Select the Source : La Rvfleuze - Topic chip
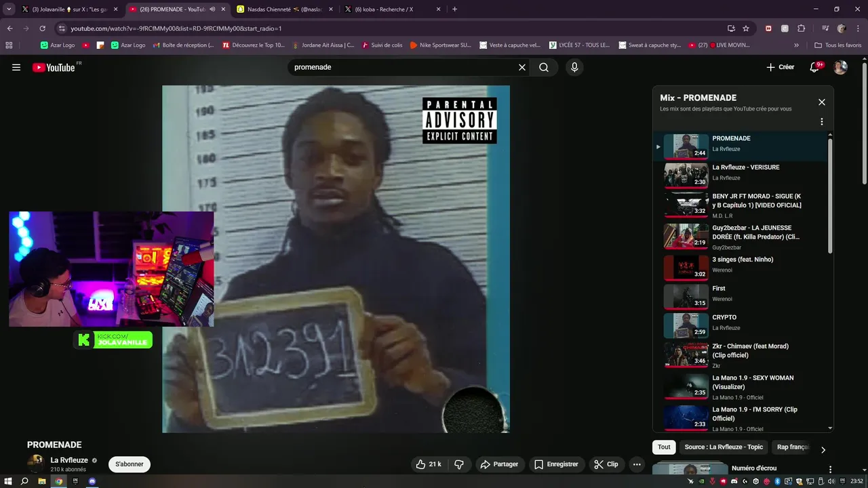868x488 pixels. pyautogui.click(x=724, y=447)
